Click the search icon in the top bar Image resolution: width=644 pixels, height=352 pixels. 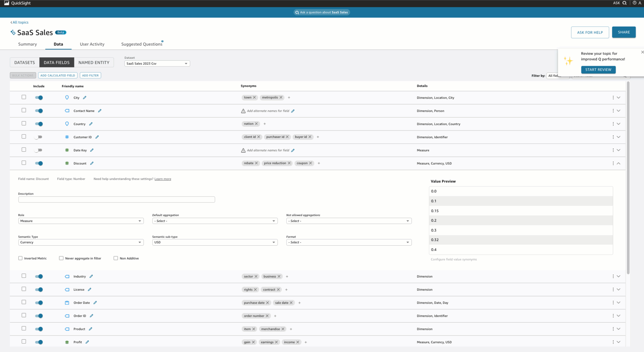point(624,3)
